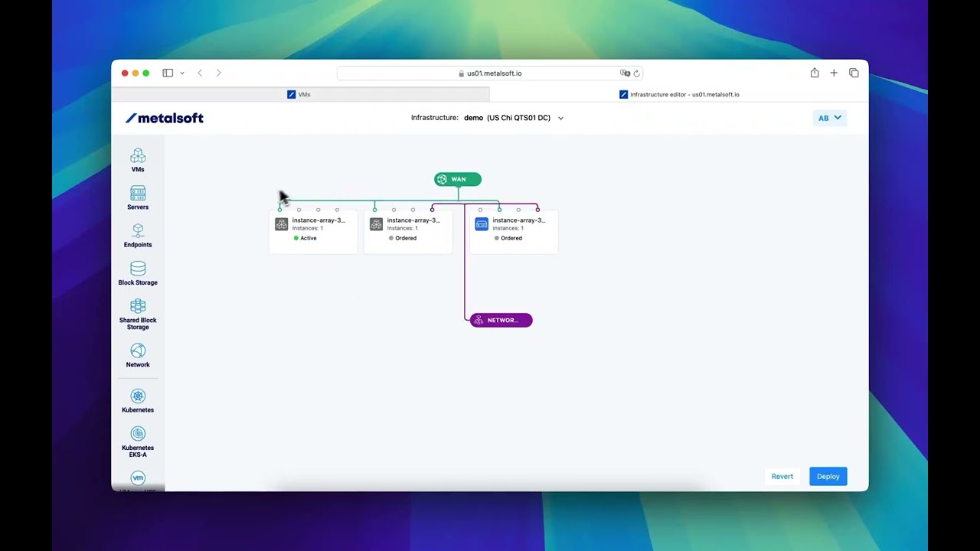
Task: Open the AB user account dropdown
Action: click(830, 118)
